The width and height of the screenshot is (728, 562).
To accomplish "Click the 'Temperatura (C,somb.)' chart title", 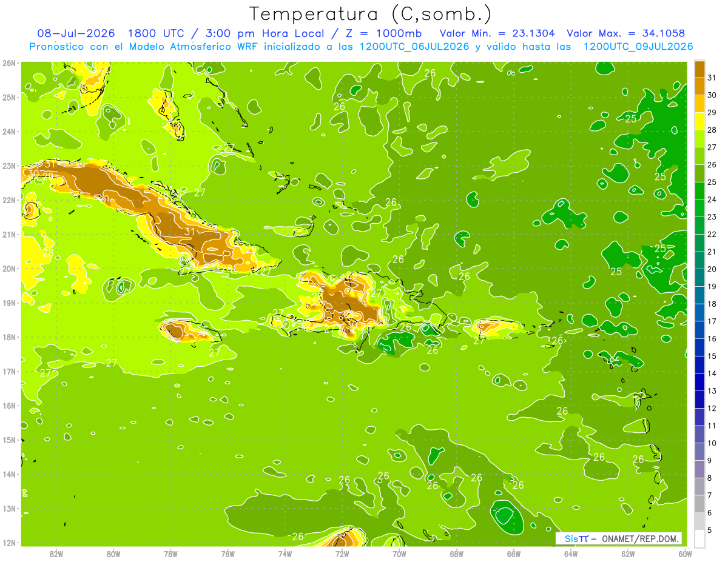I will [x=371, y=14].
